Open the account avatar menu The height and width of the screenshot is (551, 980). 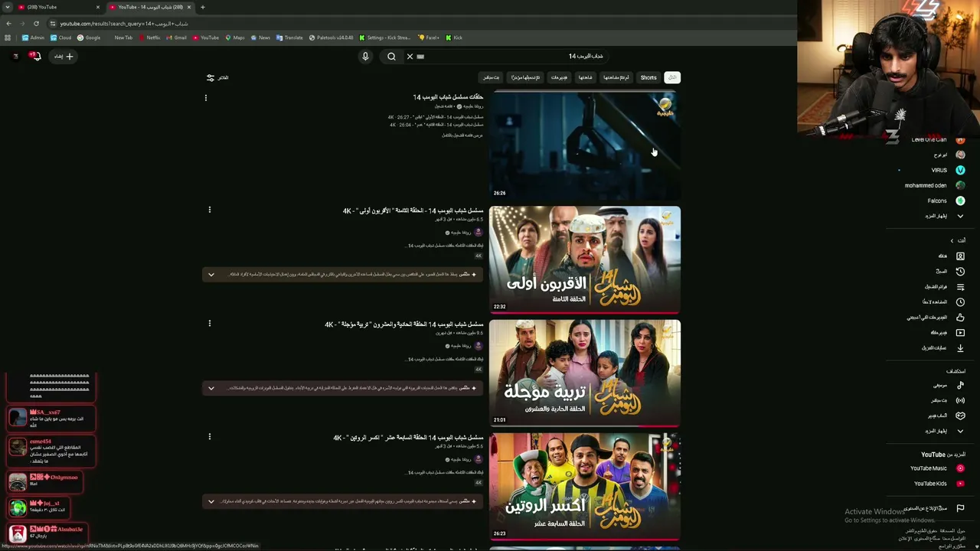pyautogui.click(x=15, y=56)
